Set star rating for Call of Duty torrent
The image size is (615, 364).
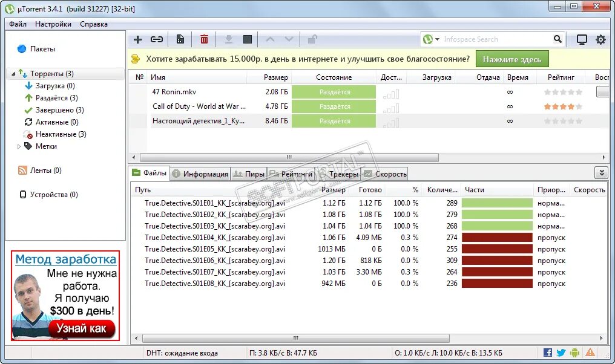(562, 106)
